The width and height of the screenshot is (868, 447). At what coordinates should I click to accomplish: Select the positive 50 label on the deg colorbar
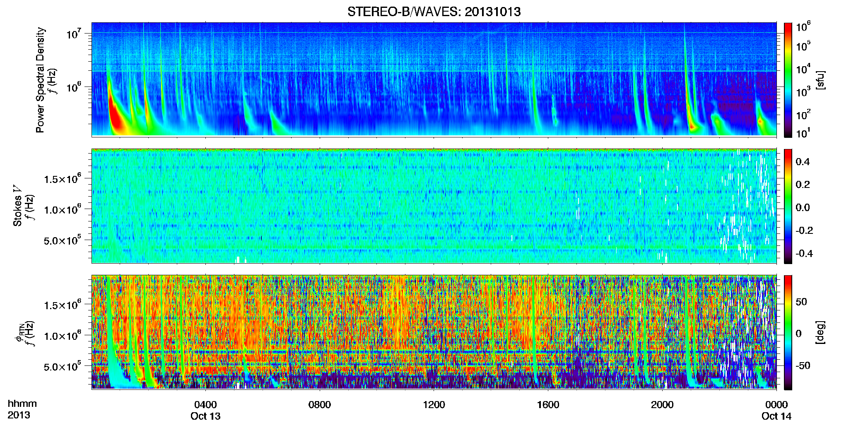(801, 302)
